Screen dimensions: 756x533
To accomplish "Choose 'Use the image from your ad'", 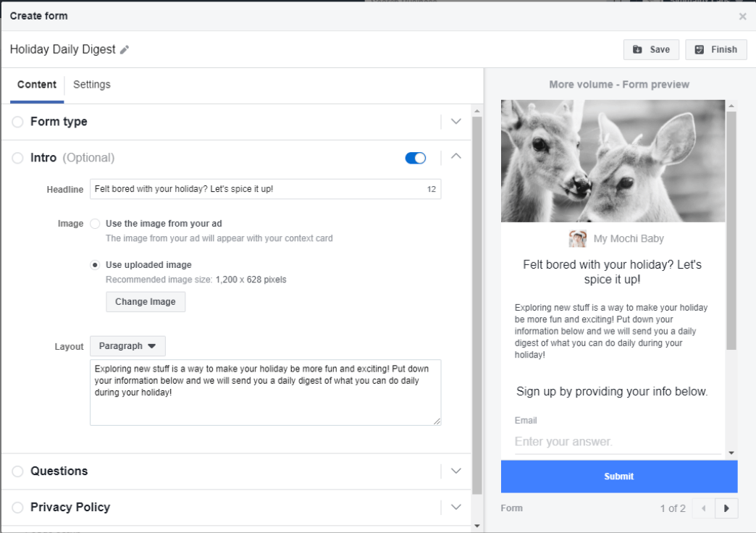I will pos(95,223).
